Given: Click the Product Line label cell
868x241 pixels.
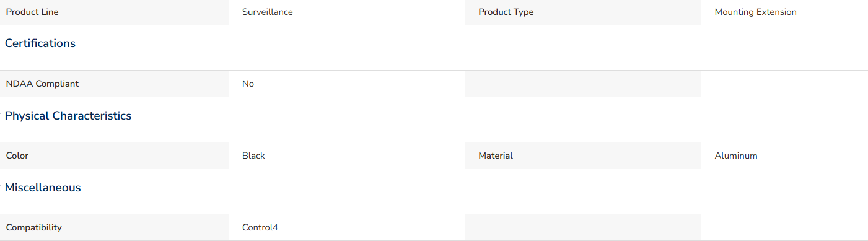Looking at the screenshot, I should [114, 12].
